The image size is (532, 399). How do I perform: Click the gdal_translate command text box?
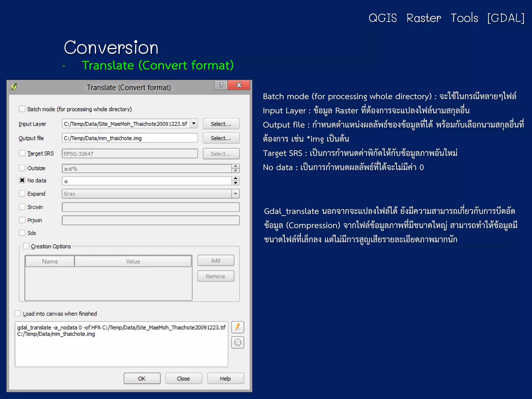[x=121, y=344]
